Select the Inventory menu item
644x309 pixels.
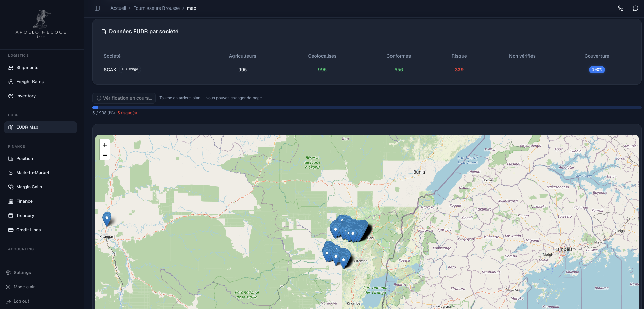tap(26, 96)
